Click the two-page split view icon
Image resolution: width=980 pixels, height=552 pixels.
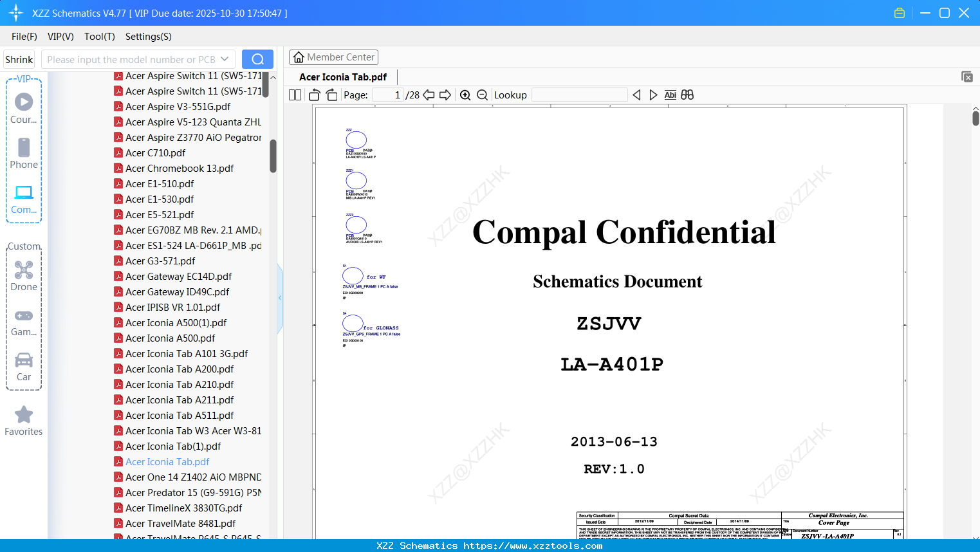[x=295, y=95]
